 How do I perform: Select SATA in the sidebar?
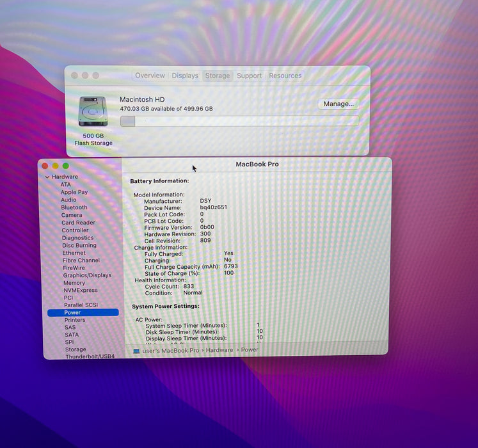[x=72, y=335]
